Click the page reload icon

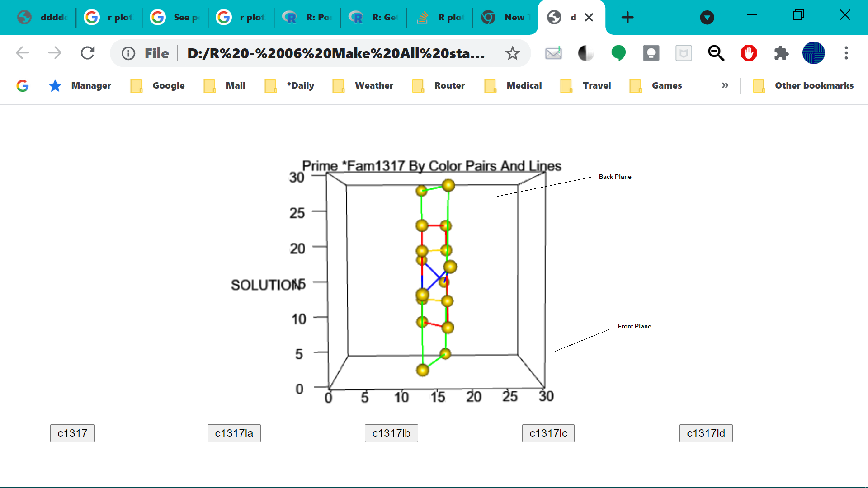coord(88,53)
